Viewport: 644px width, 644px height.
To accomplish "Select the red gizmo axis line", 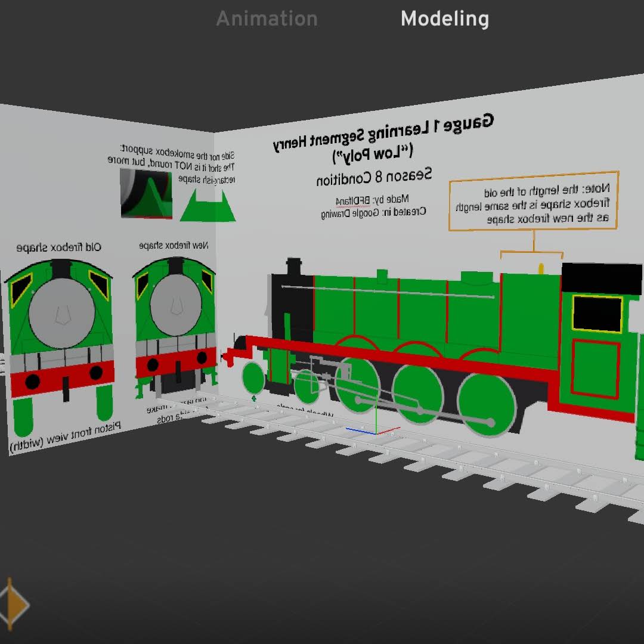I will pyautogui.click(x=389, y=431).
